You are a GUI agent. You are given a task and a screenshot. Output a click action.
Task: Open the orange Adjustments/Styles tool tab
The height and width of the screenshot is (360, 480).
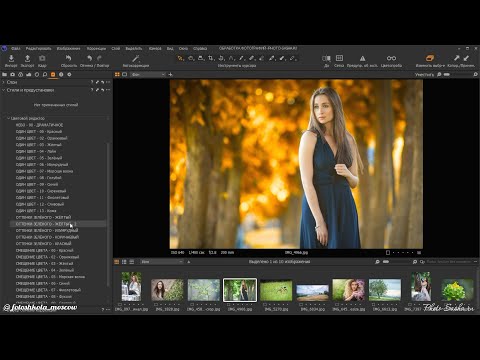tap(53, 75)
